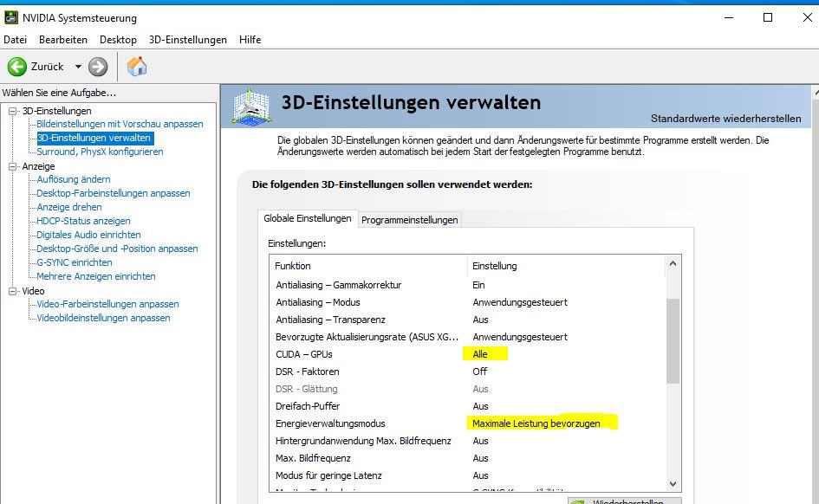Select the Dreifach-Puffer row

click(467, 406)
